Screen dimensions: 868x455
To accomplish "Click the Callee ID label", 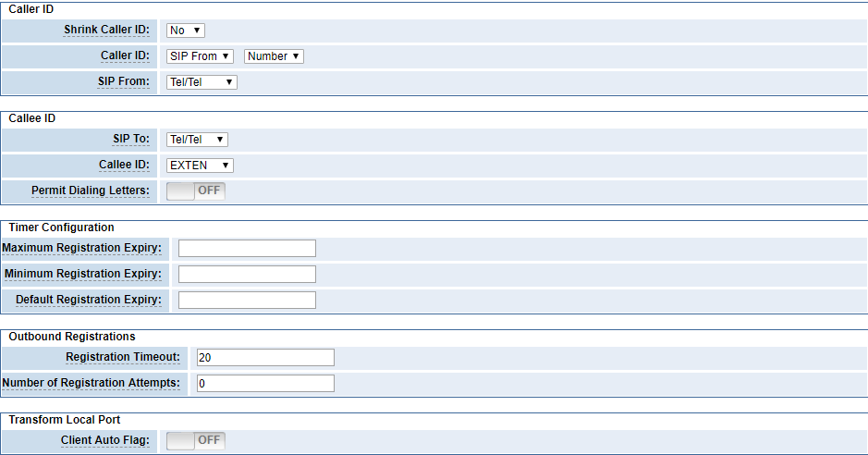I will coord(124,165).
